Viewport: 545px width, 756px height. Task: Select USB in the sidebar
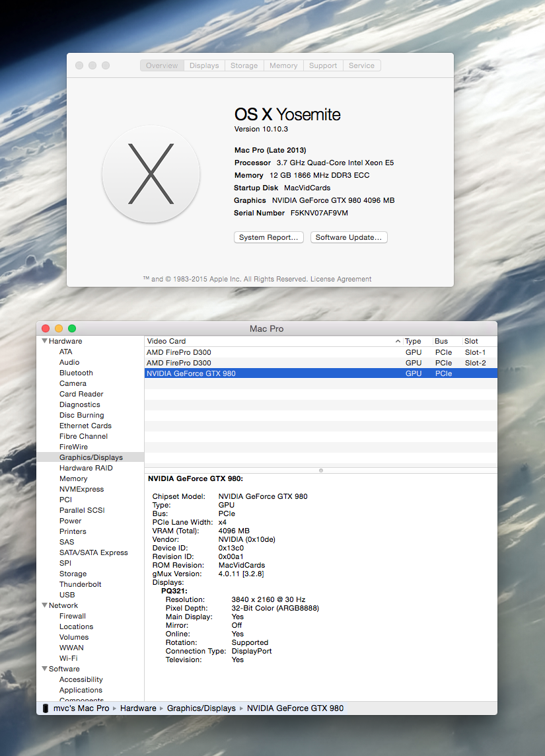(67, 595)
